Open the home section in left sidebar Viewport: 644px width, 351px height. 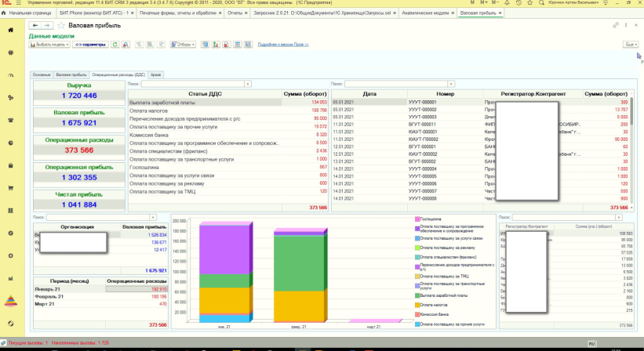[10, 30]
